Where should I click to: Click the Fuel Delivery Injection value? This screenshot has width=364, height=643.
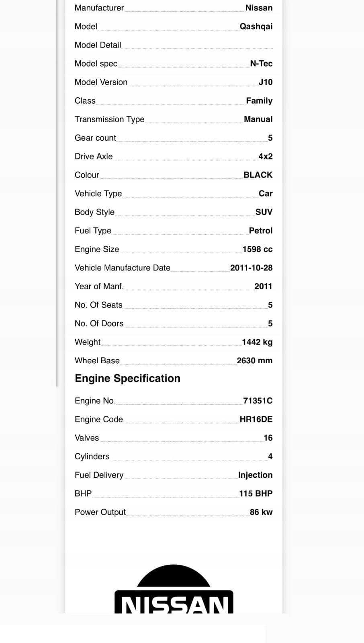coord(256,475)
